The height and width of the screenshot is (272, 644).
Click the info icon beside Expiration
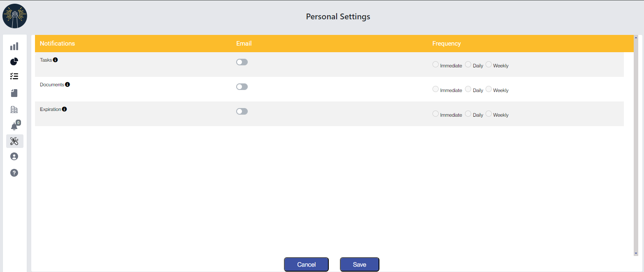tap(65, 109)
